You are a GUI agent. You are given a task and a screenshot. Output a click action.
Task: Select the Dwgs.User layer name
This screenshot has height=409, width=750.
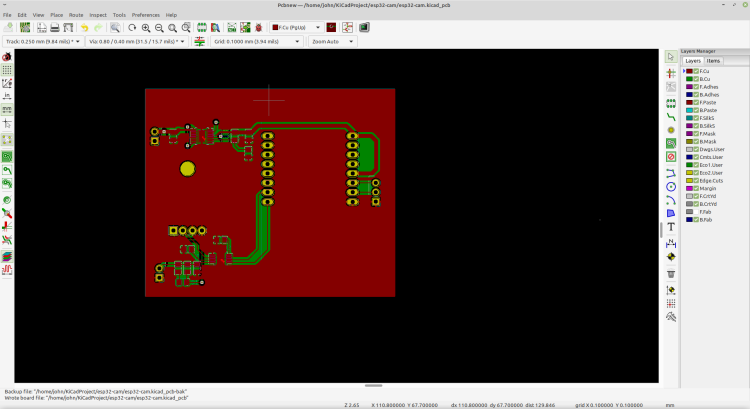[712, 149]
